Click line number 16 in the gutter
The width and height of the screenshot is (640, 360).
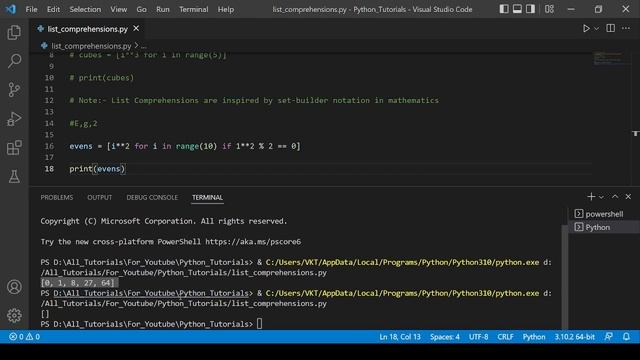pos(49,146)
